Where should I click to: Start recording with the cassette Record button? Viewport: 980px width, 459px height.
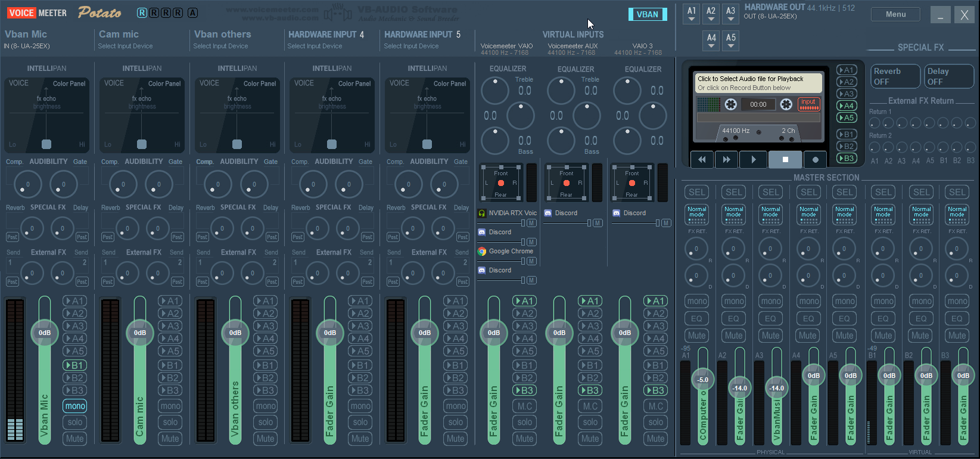click(815, 160)
